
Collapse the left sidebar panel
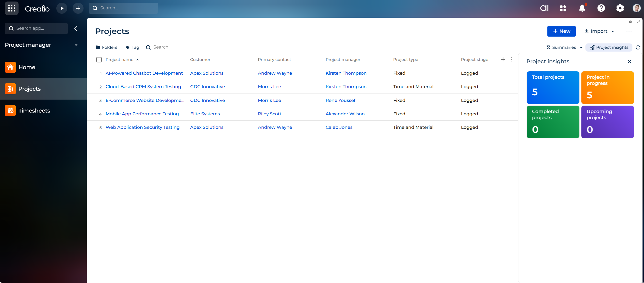pos(76,28)
